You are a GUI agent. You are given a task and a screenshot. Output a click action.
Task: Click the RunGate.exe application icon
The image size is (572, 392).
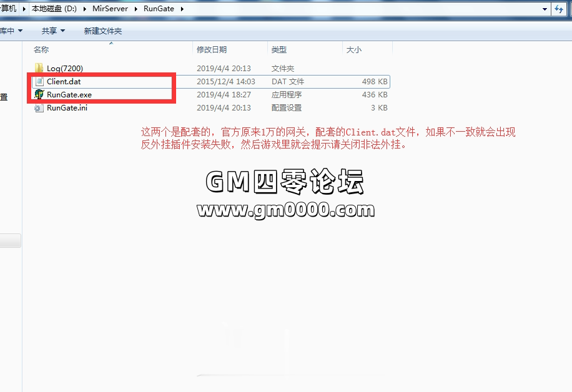(x=39, y=95)
